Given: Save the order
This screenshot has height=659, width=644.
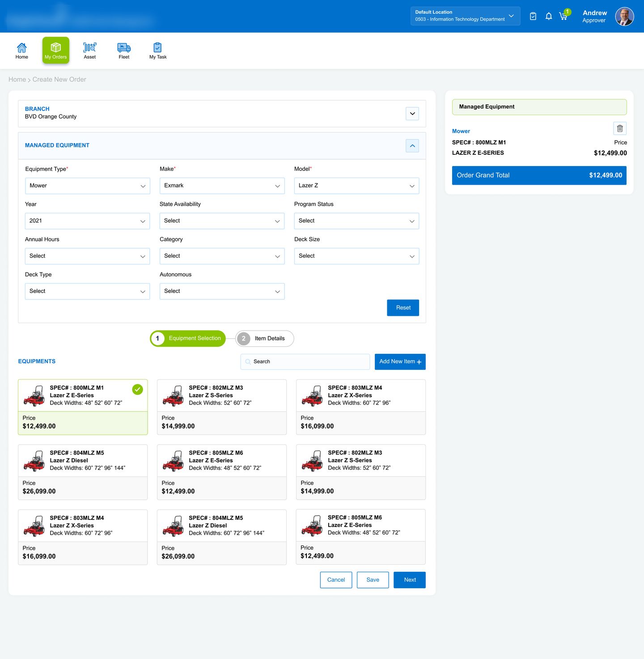Looking at the screenshot, I should (x=373, y=580).
